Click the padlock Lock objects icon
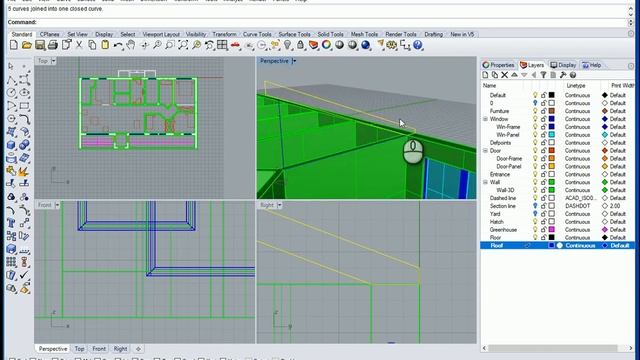The image size is (640, 360). [300, 45]
